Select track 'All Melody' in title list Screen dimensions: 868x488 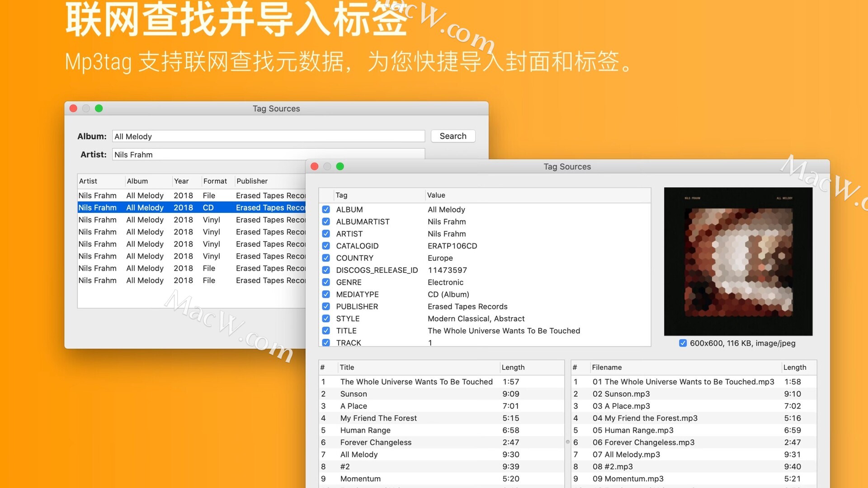442,455
